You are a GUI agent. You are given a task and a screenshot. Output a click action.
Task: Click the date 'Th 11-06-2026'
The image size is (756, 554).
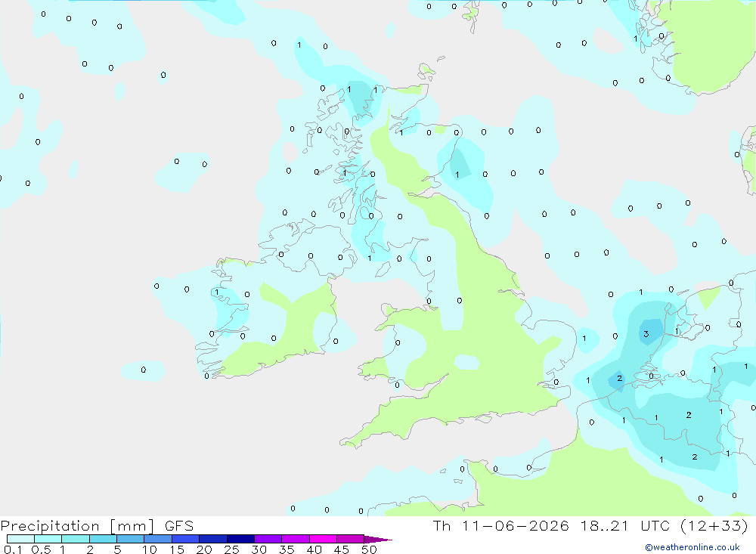pyautogui.click(x=500, y=525)
